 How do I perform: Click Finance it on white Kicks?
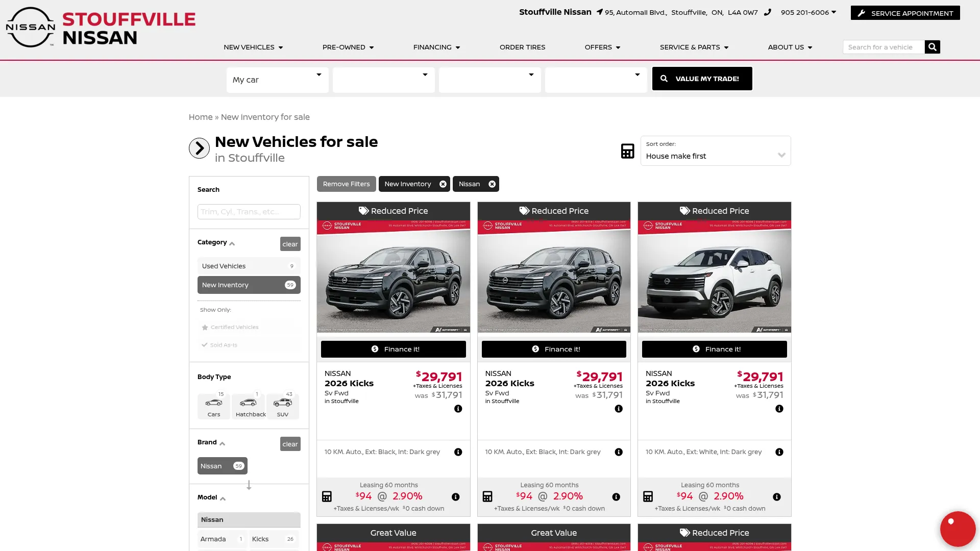[714, 349]
